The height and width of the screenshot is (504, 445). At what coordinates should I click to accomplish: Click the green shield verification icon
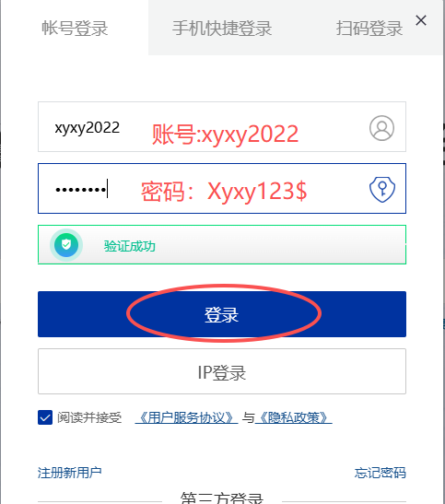tap(66, 245)
